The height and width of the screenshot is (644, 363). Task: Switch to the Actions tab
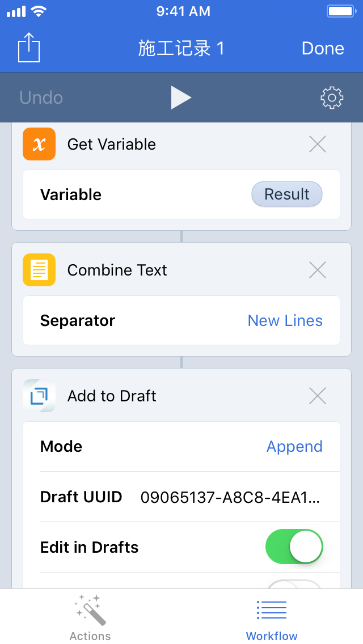(90, 618)
